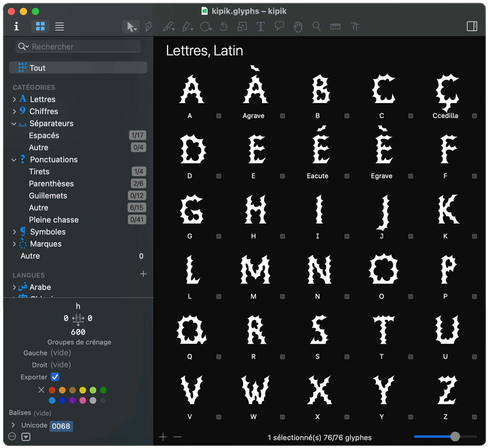
Task: Collapse the Séparateurs category
Action: pos(14,124)
